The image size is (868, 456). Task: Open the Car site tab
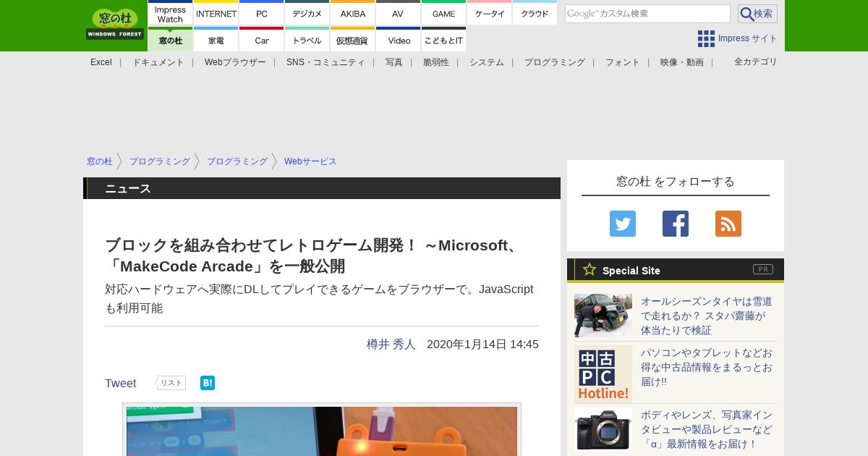pos(262,40)
